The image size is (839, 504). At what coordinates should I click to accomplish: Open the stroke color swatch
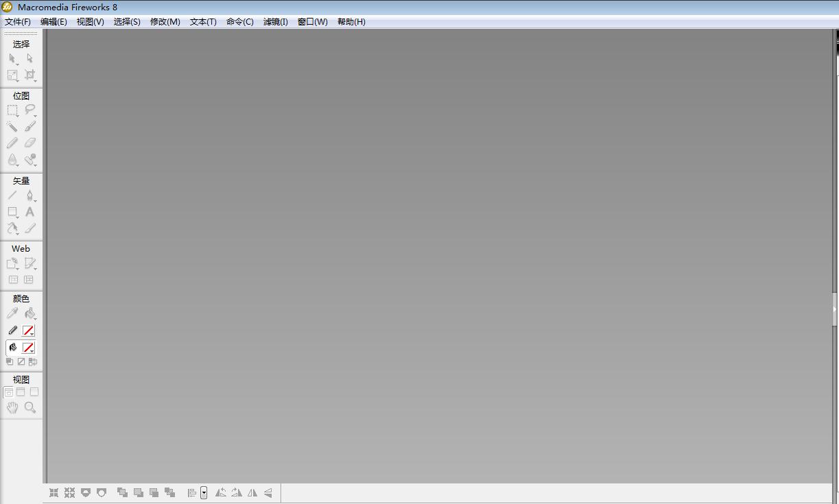tap(28, 331)
